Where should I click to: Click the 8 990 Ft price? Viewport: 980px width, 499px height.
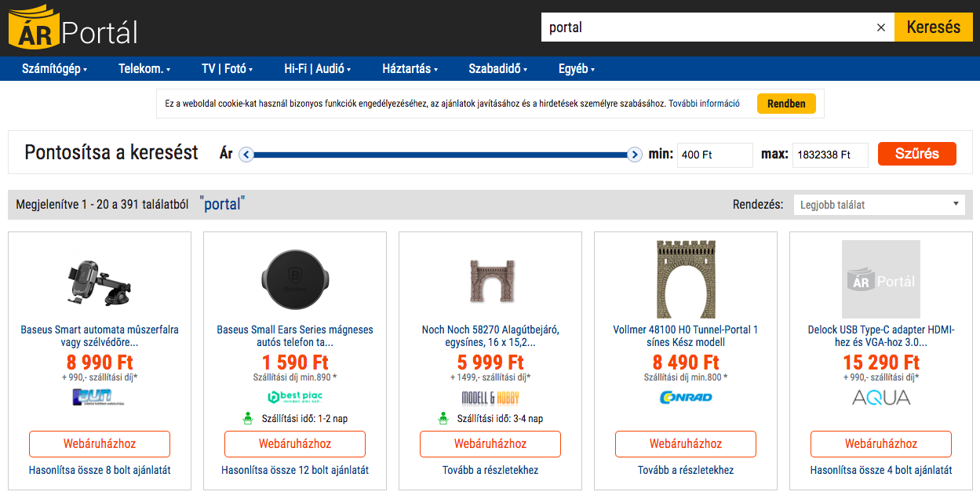(x=100, y=362)
